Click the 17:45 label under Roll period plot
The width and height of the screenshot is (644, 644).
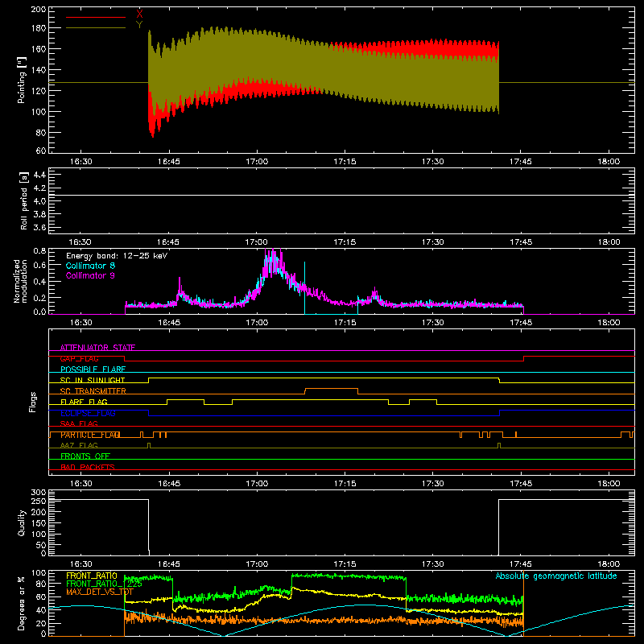point(521,242)
